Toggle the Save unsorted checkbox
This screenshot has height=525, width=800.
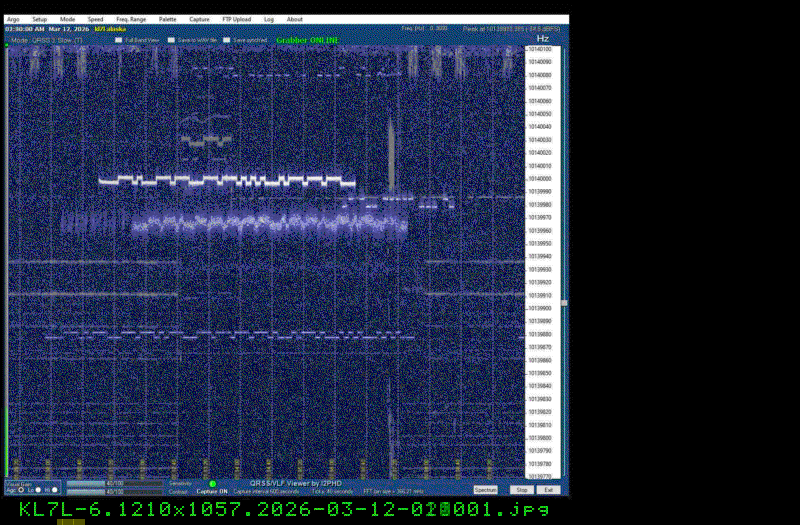coord(227,40)
